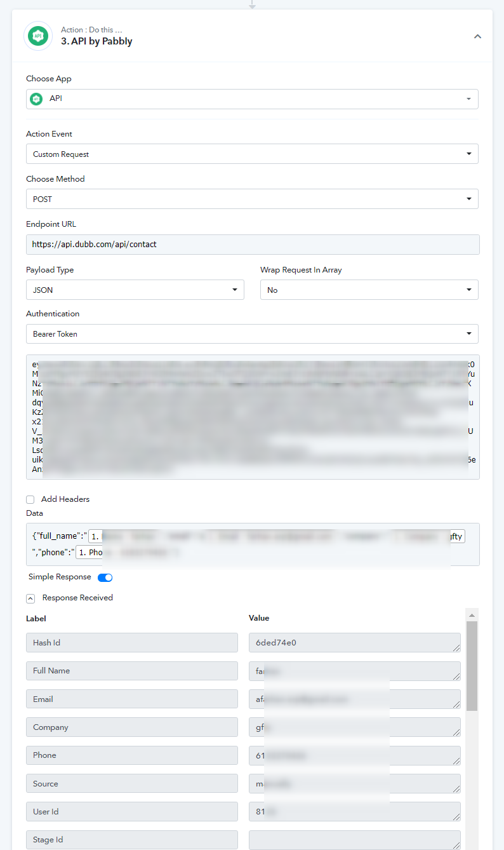Click the empty Stage Id value field
The image size is (504, 850).
(x=355, y=840)
